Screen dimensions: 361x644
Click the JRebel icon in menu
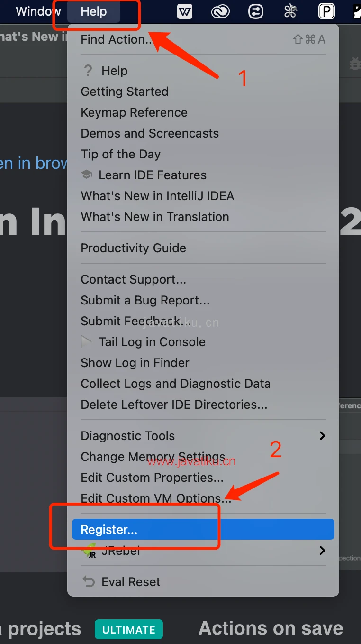[x=90, y=550]
